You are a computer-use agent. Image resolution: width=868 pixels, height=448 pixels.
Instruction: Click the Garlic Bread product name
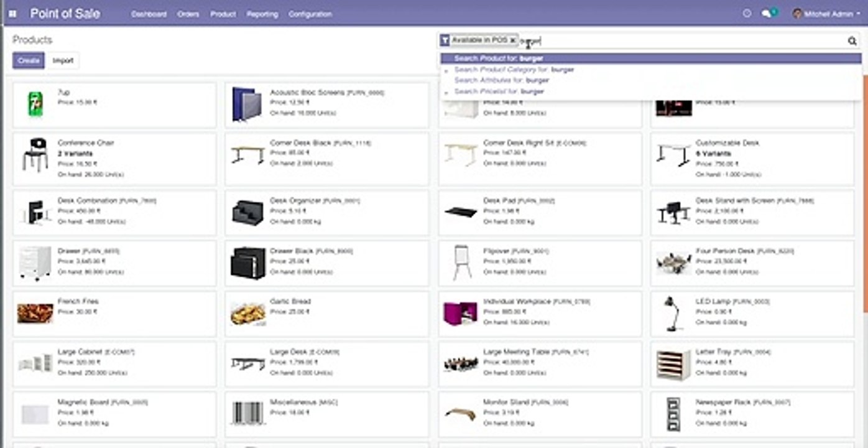[x=290, y=301]
